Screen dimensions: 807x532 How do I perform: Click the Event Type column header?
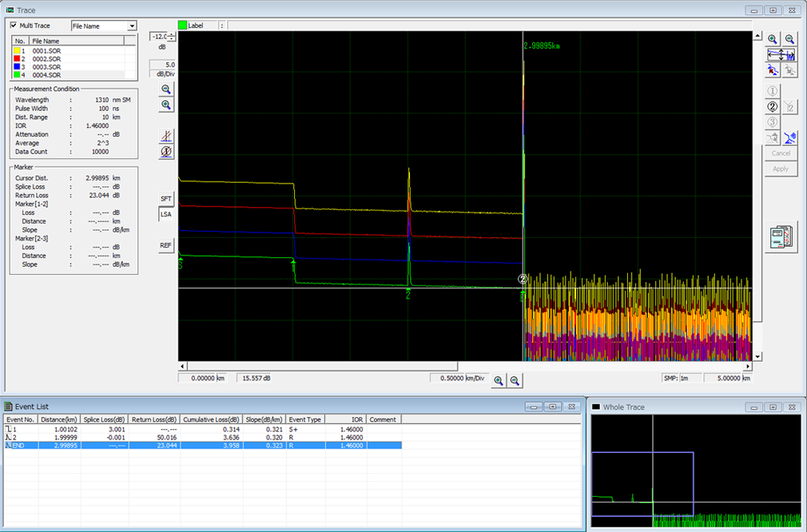(305, 419)
